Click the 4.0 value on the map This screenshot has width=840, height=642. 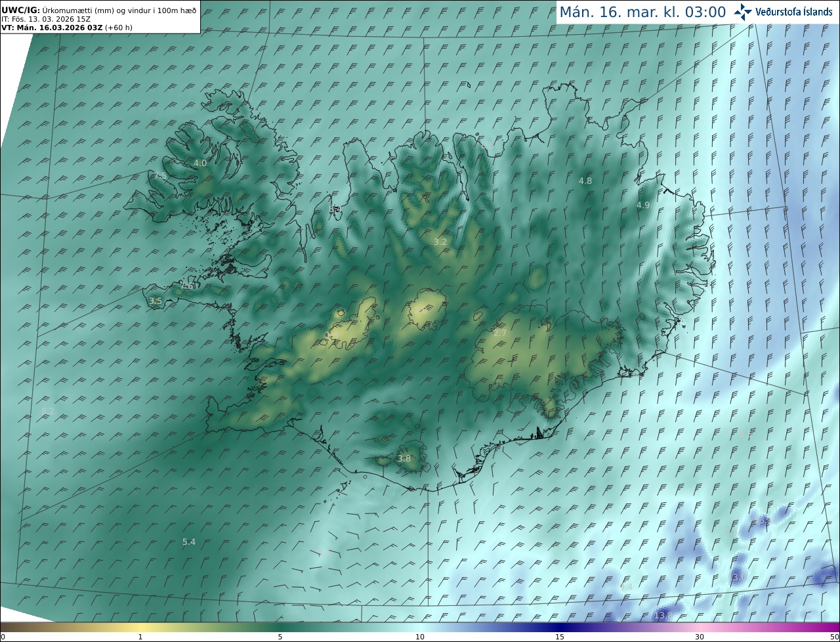point(200,163)
